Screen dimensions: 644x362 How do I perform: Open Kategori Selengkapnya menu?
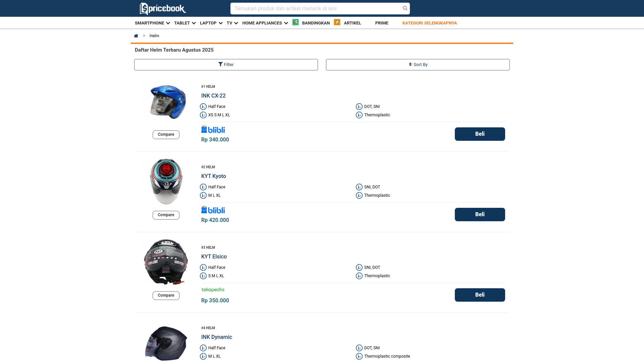(429, 23)
